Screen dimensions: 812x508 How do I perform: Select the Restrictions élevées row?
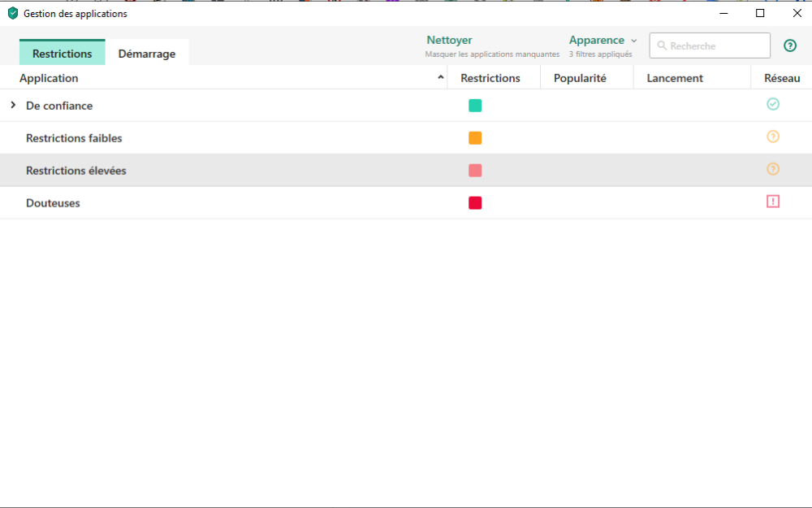point(406,171)
